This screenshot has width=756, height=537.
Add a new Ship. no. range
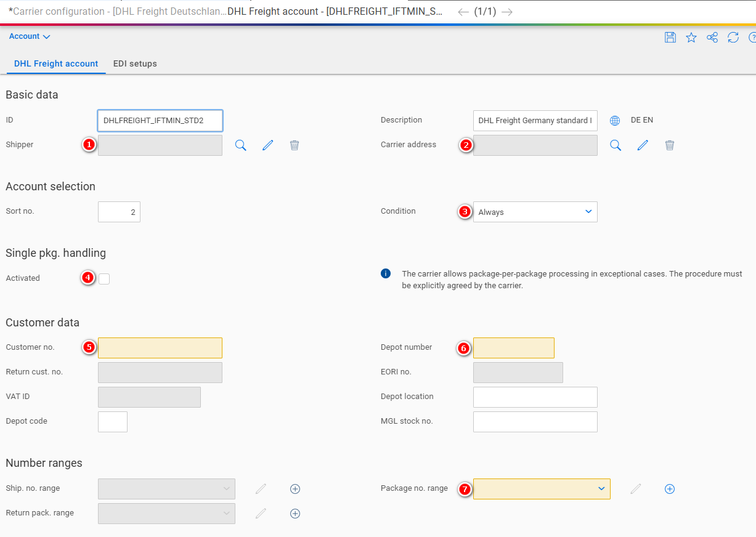tap(295, 489)
